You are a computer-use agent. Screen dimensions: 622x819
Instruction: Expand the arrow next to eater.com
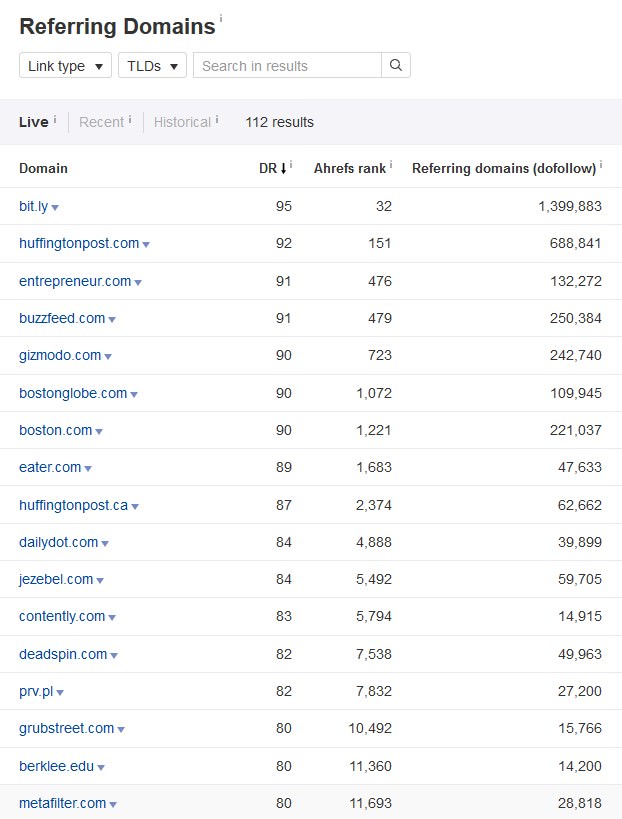pos(88,469)
